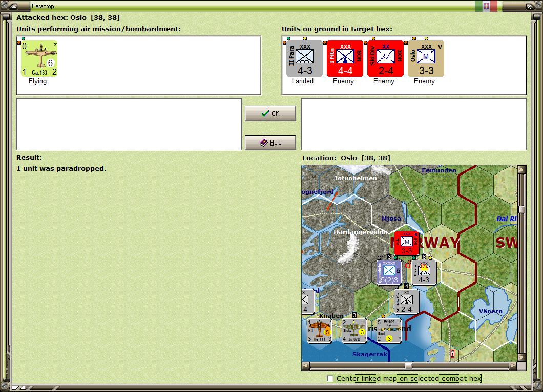Click the 'Vänern' lake label on map

pyautogui.click(x=491, y=311)
